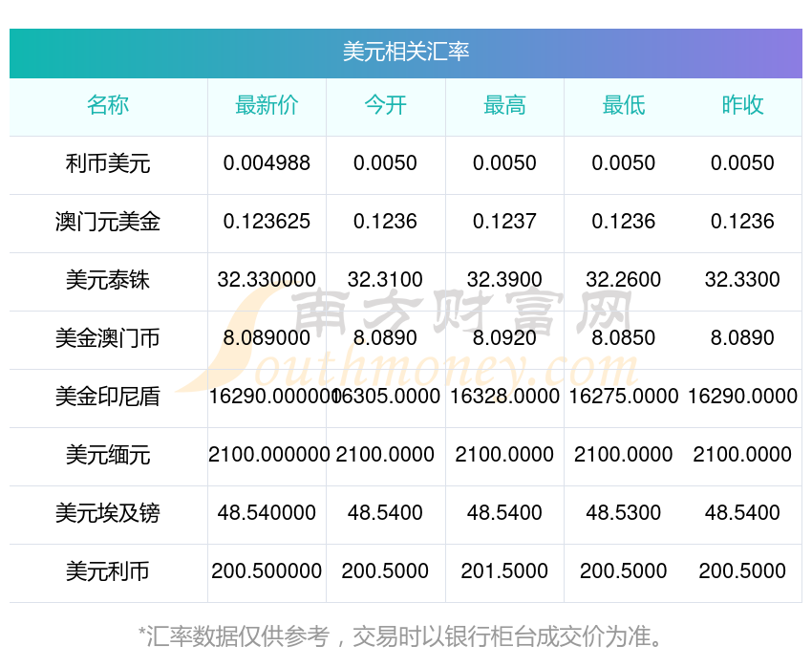Click 美元利币 high value 201.5000
This screenshot has width=812, height=667.
point(504,571)
